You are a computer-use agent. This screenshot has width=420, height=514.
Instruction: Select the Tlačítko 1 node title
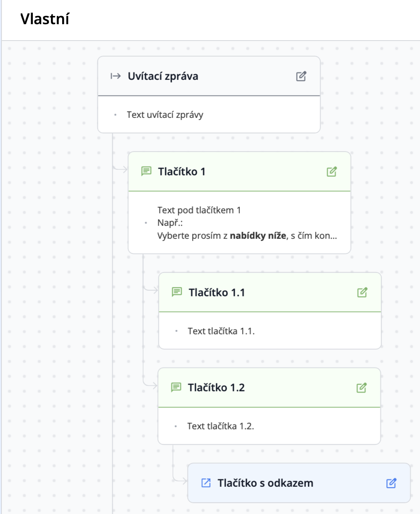(x=181, y=171)
